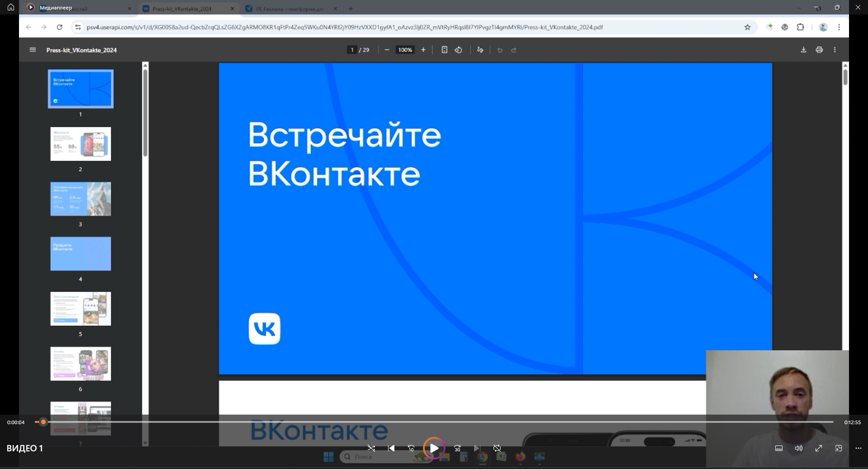
Task: Enable the PDF annotation draw tool
Action: point(480,50)
